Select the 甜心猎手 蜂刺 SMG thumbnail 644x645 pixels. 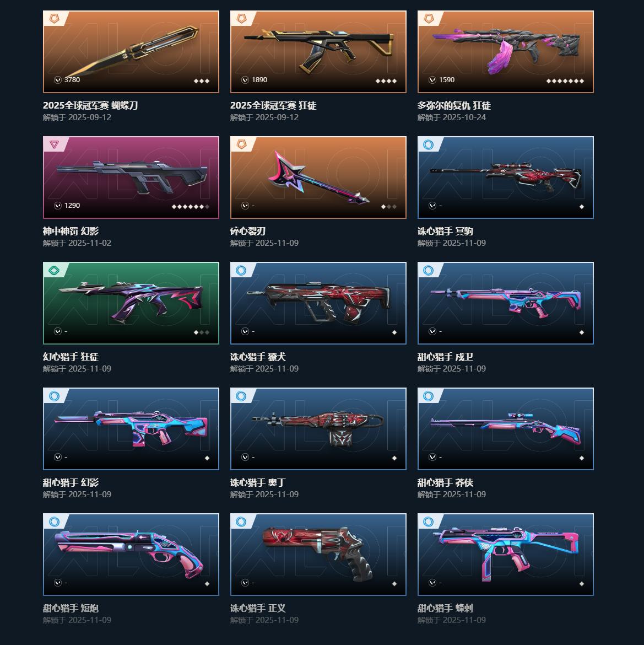(x=506, y=553)
